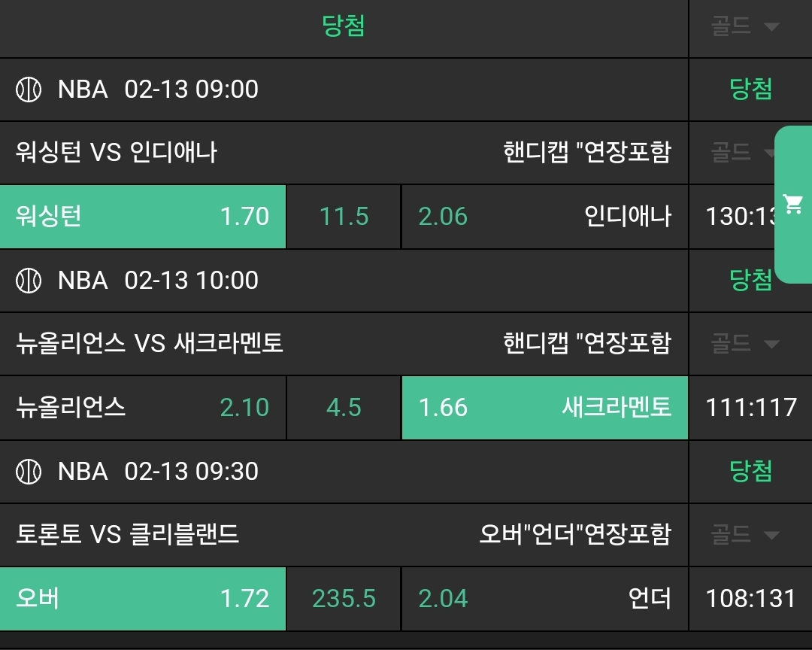Click the 235.5 over/under line
Image resolution: width=812 pixels, height=650 pixels.
coord(344,599)
